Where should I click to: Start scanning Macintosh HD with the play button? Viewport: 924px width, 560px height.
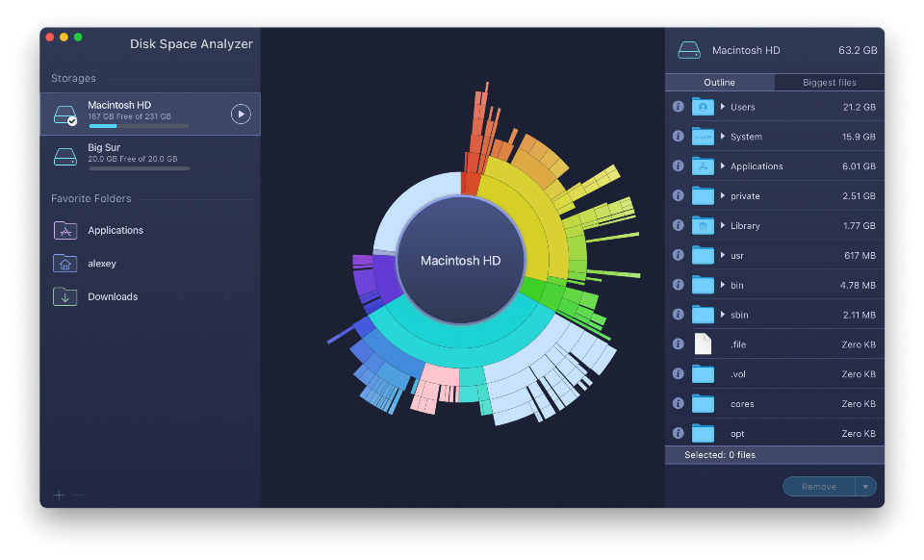coord(241,114)
